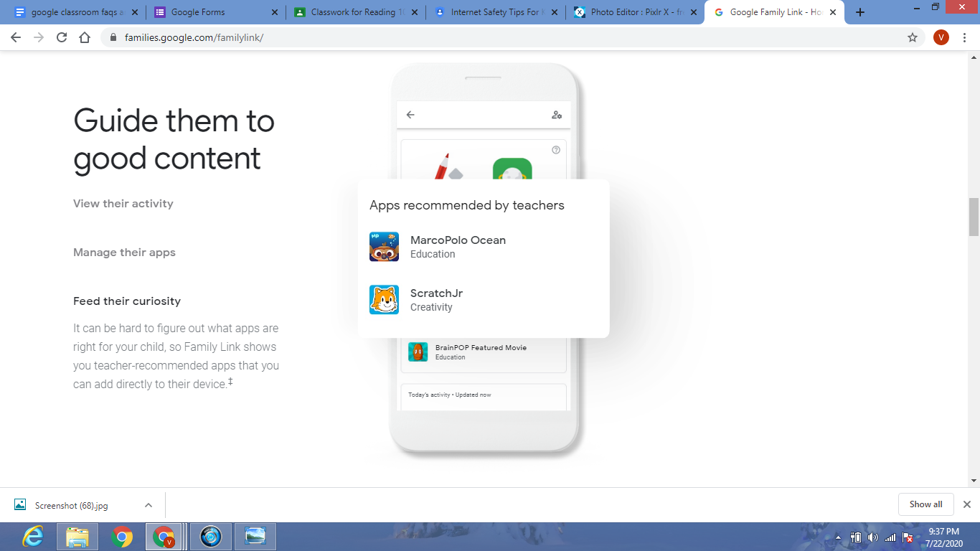
Task: Tap the account settings icon in phone mockup
Action: tap(557, 115)
